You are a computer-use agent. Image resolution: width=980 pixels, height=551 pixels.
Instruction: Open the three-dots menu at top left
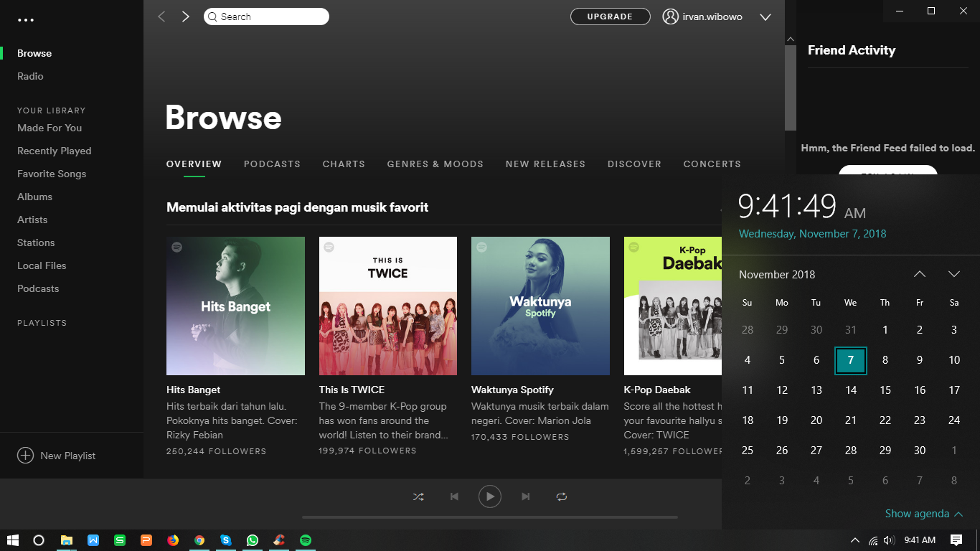pos(26,21)
